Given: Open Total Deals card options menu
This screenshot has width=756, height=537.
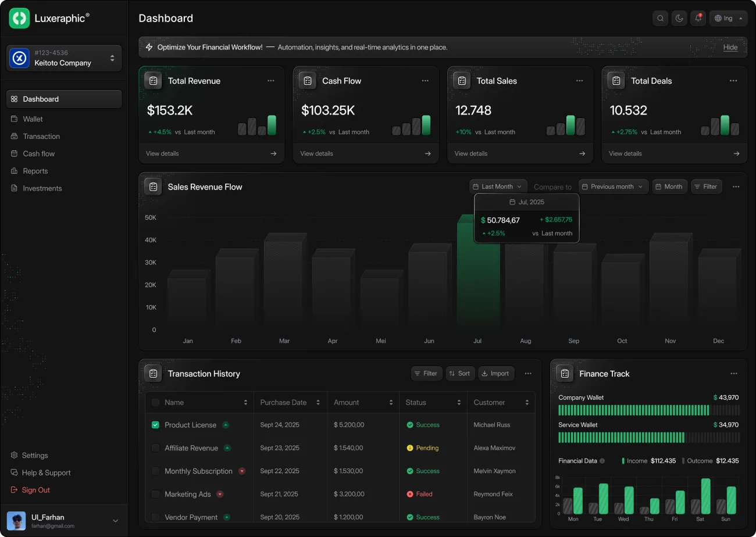Looking at the screenshot, I should [734, 81].
